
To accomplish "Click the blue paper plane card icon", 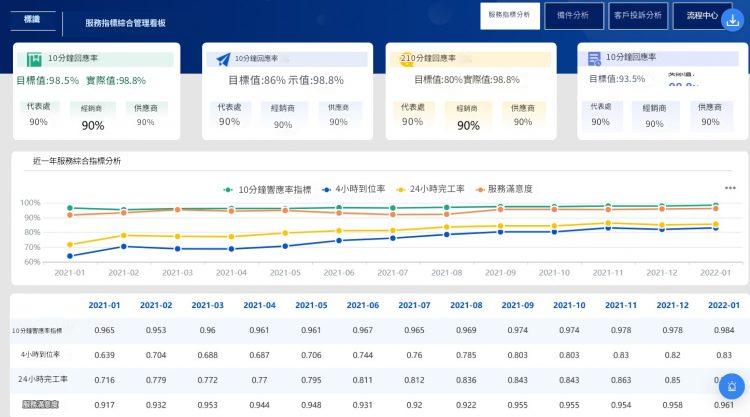I will (222, 59).
